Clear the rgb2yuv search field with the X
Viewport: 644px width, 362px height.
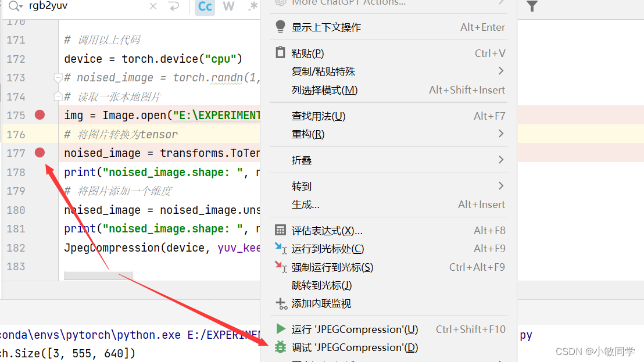[153, 6]
